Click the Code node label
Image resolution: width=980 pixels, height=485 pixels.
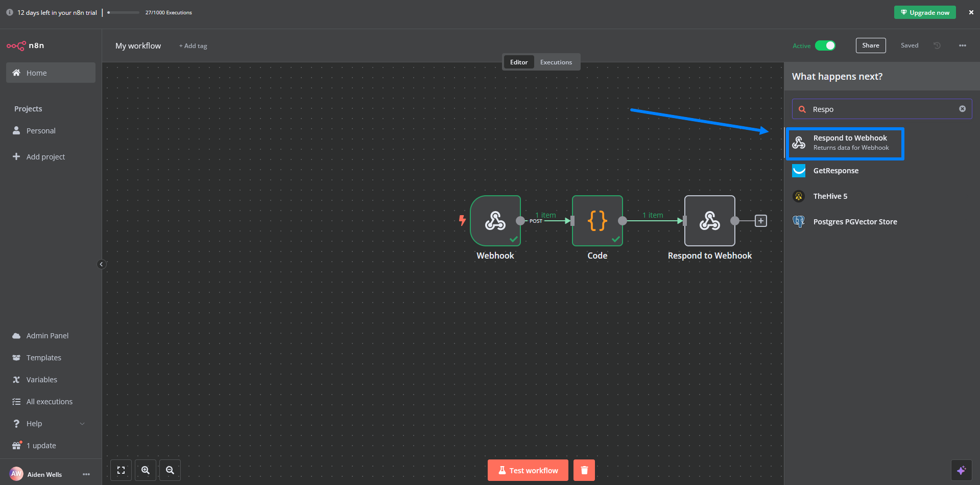597,256
